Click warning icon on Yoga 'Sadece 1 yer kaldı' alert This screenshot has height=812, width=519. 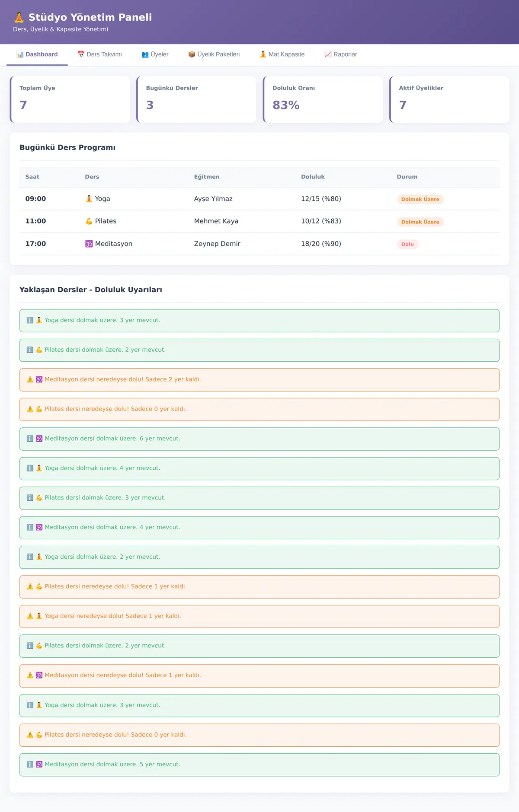(30, 616)
